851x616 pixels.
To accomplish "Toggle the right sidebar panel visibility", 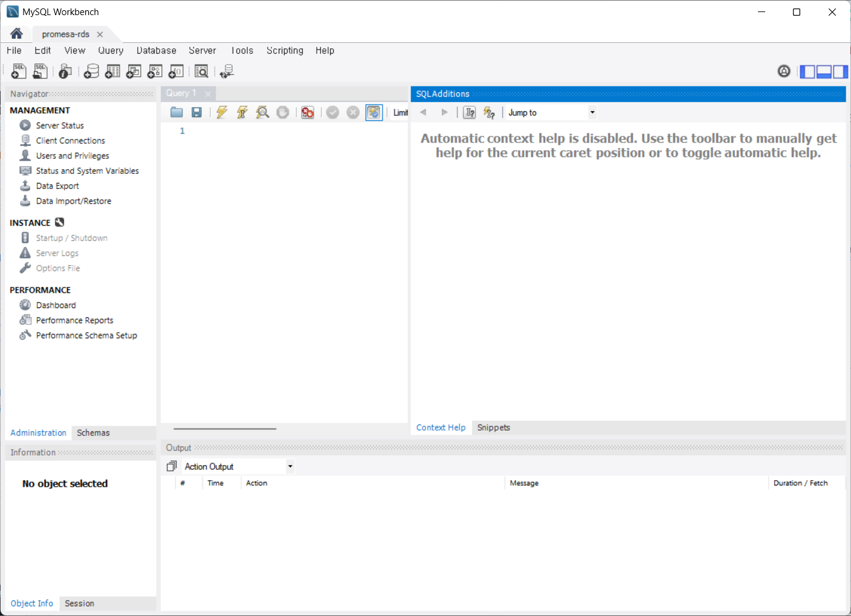I will click(840, 72).
